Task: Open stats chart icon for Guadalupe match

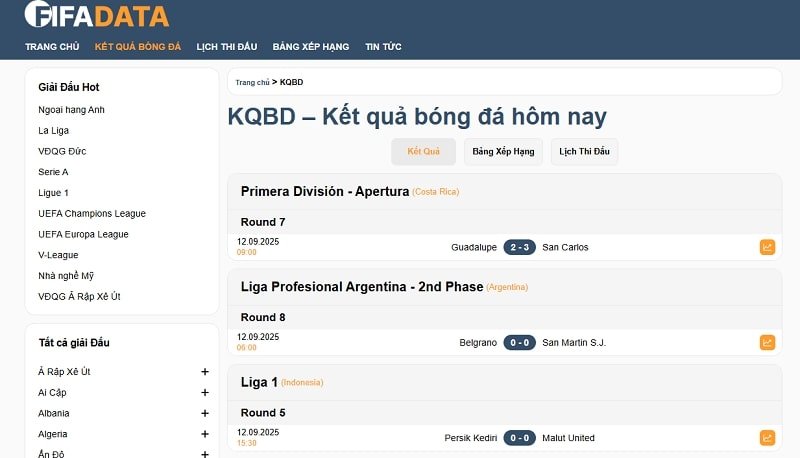Action: coord(767,247)
